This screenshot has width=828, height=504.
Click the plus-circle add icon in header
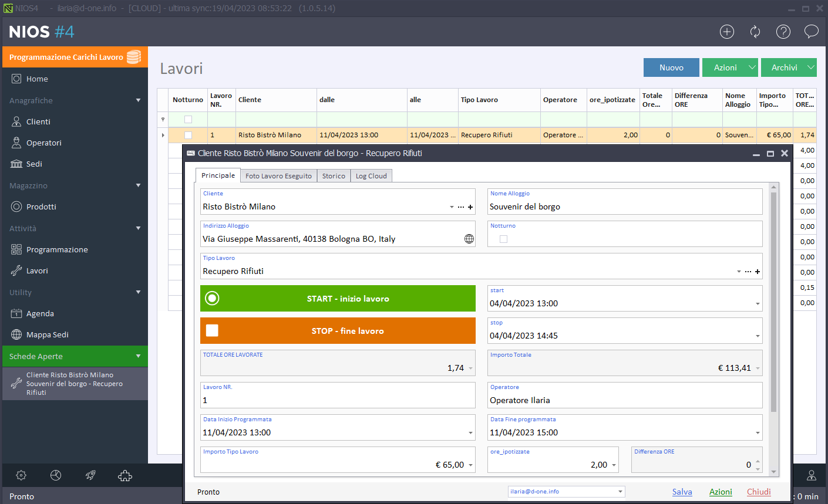pos(727,32)
